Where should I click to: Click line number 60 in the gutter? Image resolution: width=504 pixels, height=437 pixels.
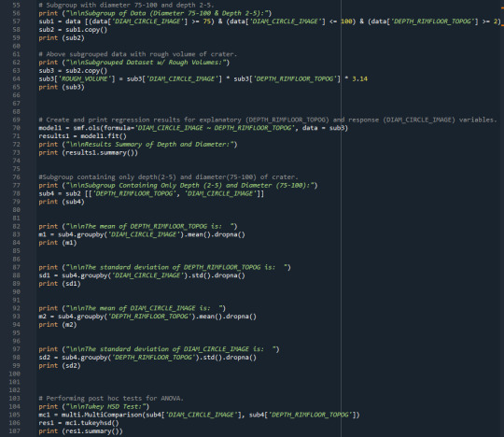16,46
